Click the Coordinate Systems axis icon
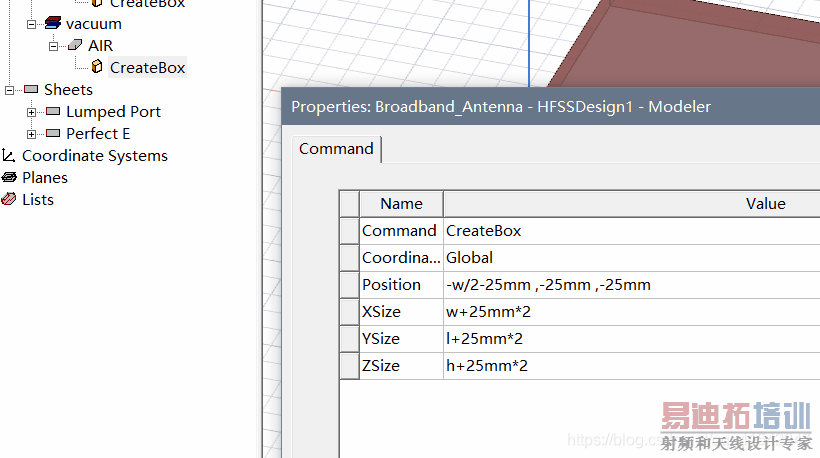This screenshot has width=820, height=458. (8, 155)
